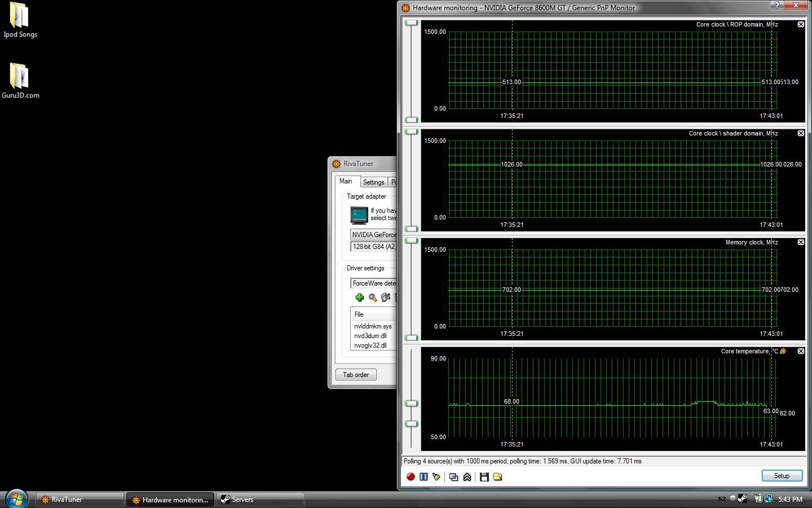Open the NVIDIA GeForce target adapter dropdown

point(373,235)
